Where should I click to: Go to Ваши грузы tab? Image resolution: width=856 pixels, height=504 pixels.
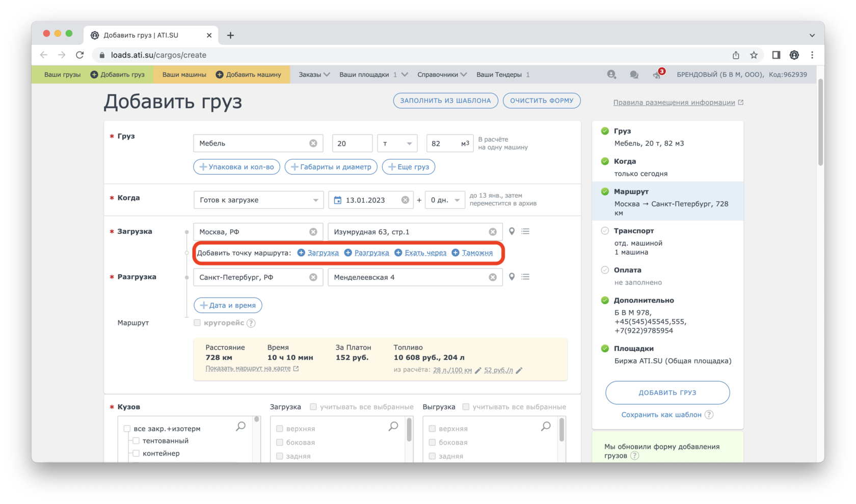[62, 74]
